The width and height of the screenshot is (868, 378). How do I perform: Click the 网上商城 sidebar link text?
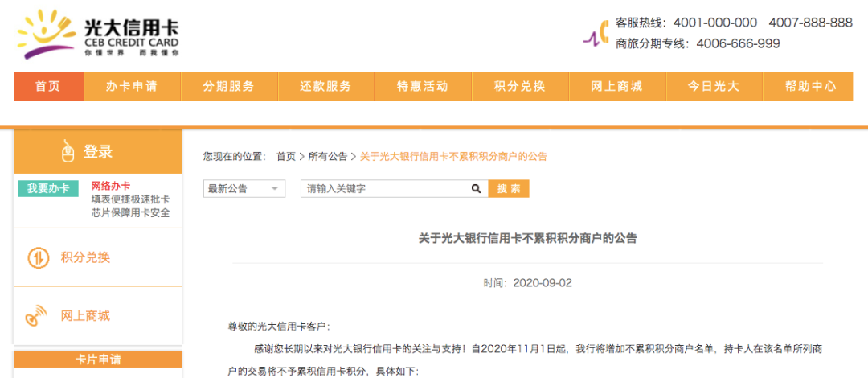tap(85, 316)
